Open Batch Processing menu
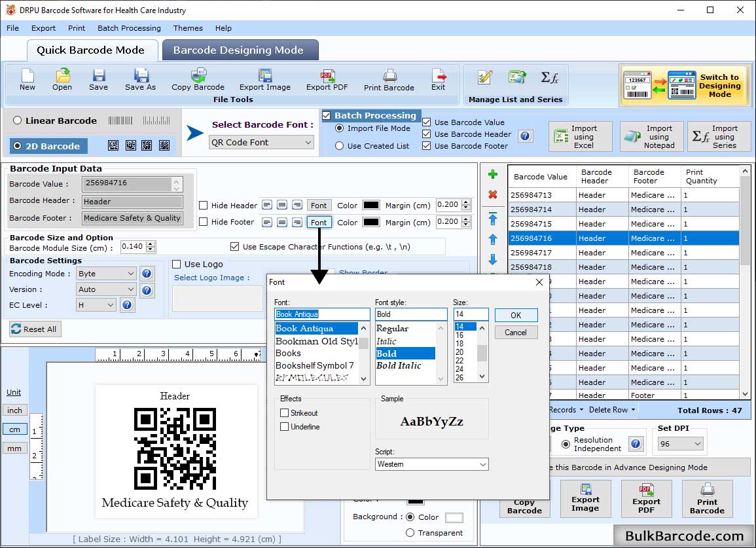Screen dimensions: 756x548 tap(129, 28)
